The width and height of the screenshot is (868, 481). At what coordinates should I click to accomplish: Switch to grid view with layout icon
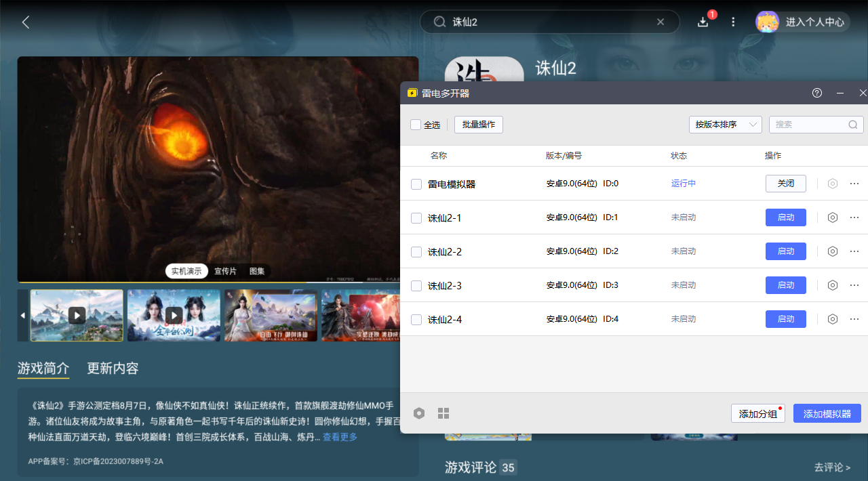[x=444, y=413]
